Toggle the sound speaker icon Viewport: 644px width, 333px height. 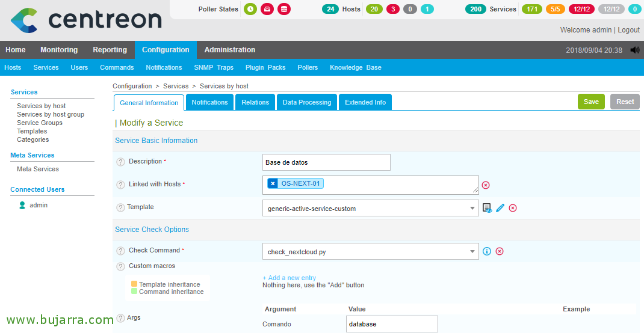[635, 50]
